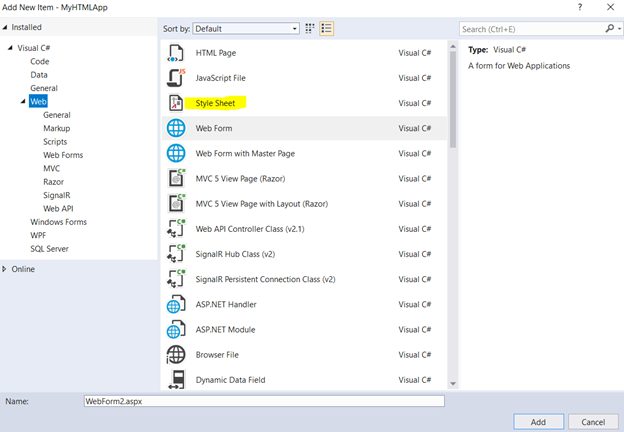Click the Web API Controller Class icon

(x=176, y=229)
